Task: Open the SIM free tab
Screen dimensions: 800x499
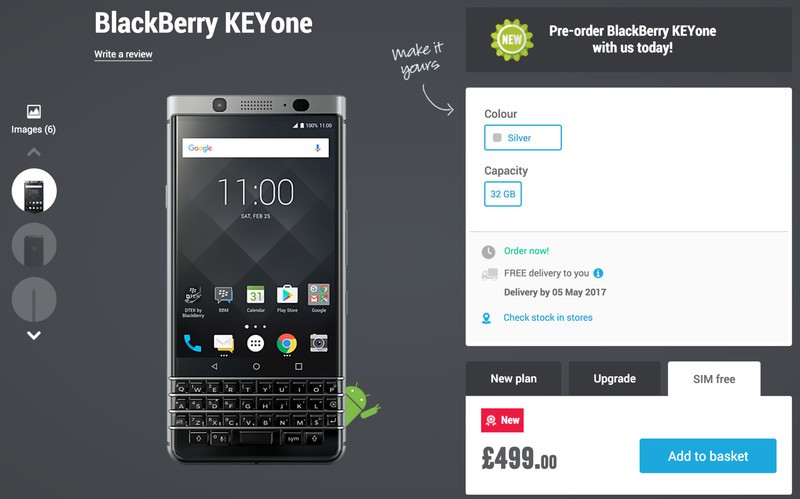Action: 714,379
